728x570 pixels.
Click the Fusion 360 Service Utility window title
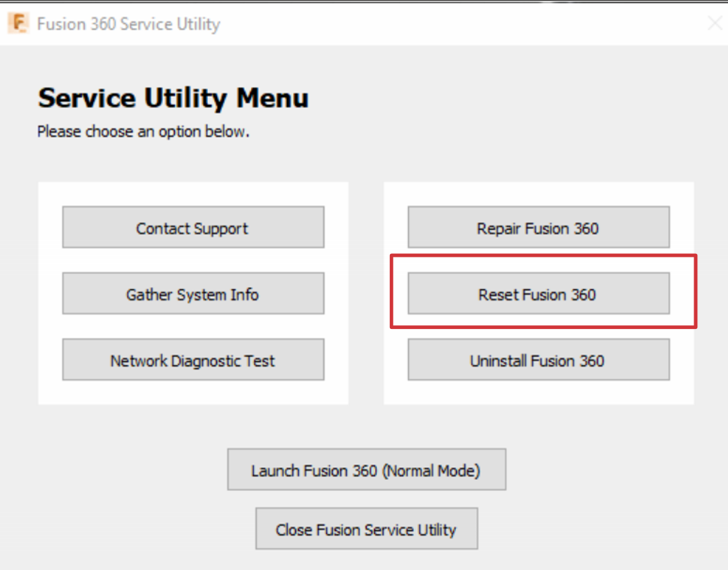click(x=128, y=24)
